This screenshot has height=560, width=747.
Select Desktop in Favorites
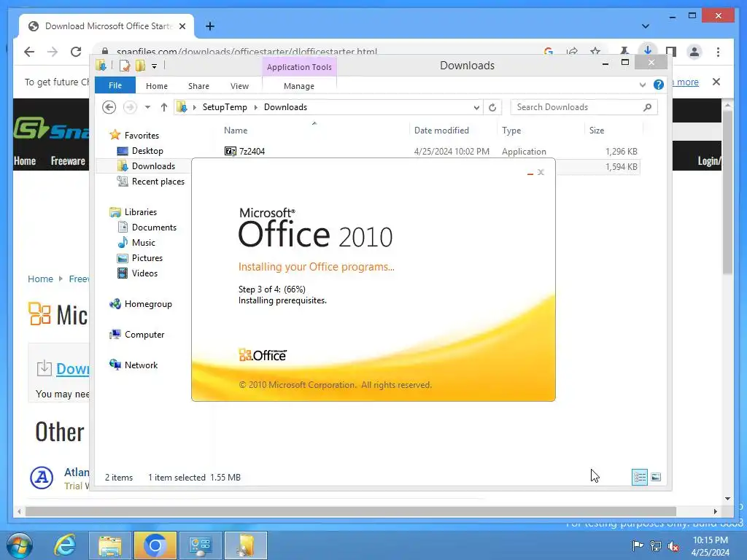[x=147, y=151]
